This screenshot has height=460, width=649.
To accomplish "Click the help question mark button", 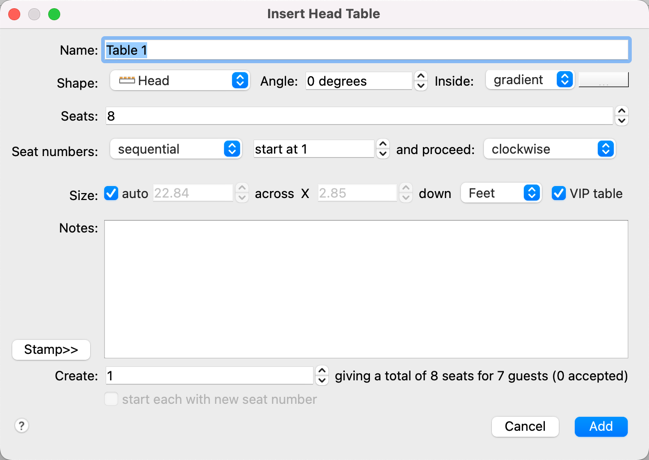I will point(21,425).
